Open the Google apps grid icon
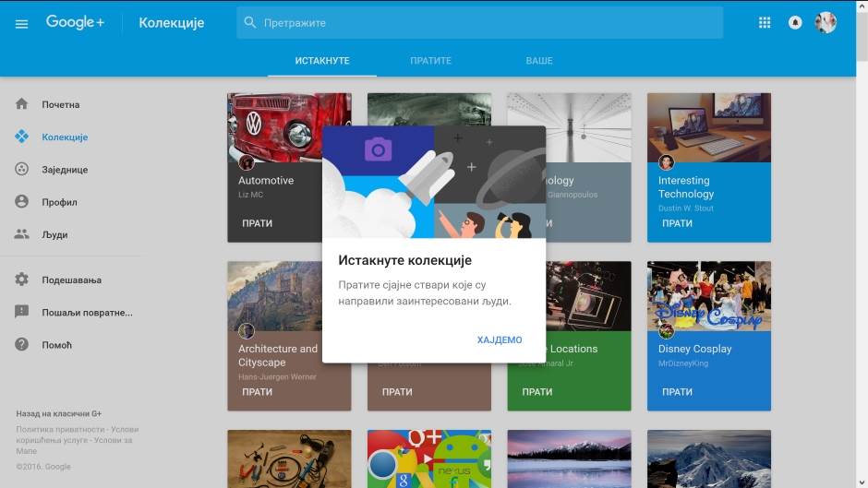The height and width of the screenshot is (488, 868). [764, 23]
